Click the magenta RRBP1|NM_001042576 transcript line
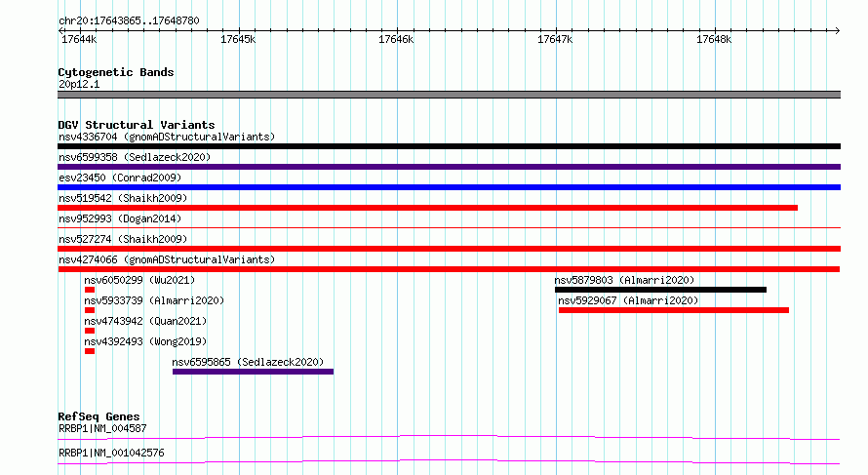This screenshot has height=475, width=868. [449, 461]
